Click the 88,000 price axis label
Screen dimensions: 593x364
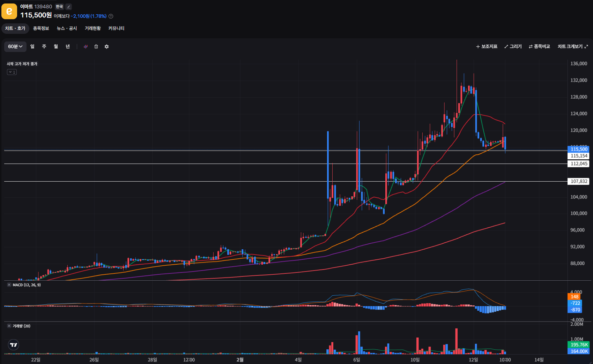coord(577,264)
